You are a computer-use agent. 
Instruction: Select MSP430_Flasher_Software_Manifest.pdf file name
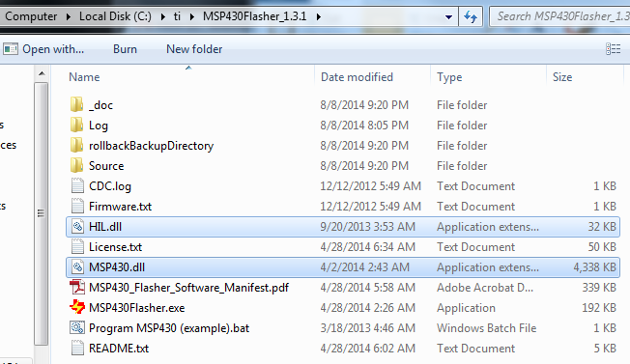188,288
